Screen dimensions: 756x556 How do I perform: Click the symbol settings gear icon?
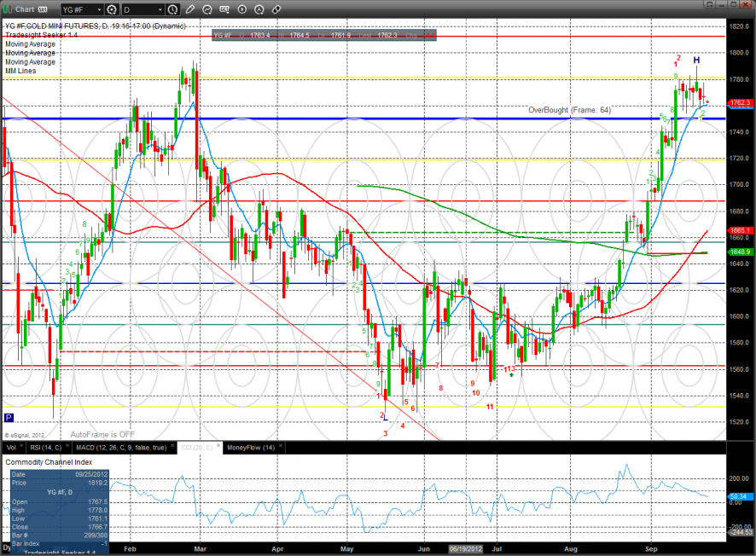(111, 10)
